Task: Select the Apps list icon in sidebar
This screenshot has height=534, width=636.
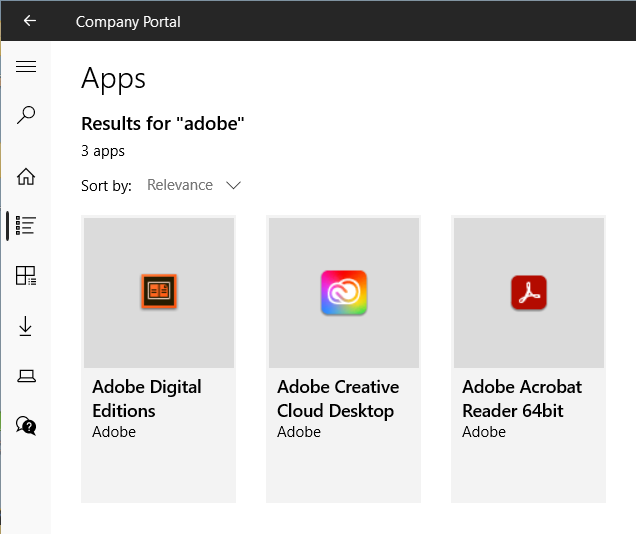Action: pos(26,225)
